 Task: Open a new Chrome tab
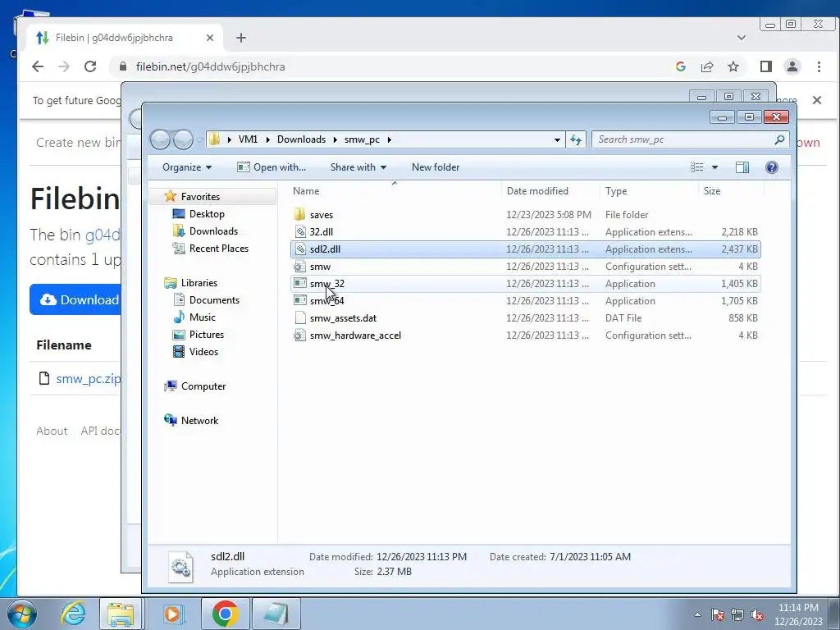(x=241, y=38)
